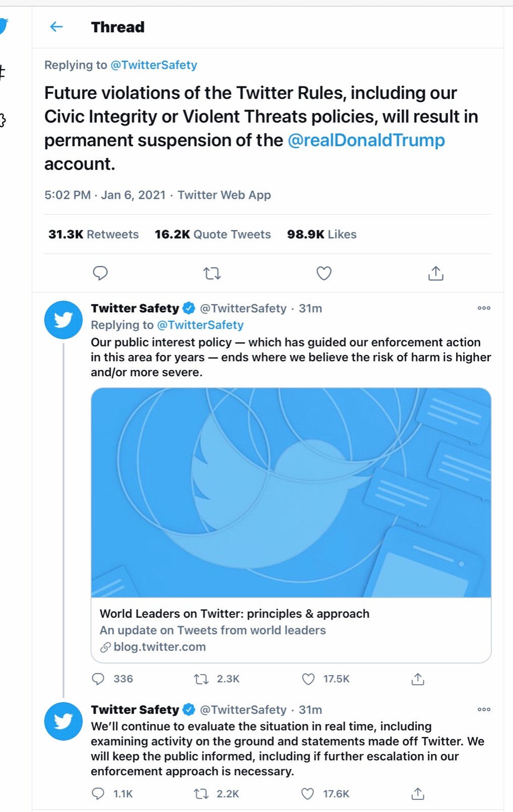Viewport: 513px width, 812px height.
Task: Like the main tweet with heart icon
Action: coord(324,273)
